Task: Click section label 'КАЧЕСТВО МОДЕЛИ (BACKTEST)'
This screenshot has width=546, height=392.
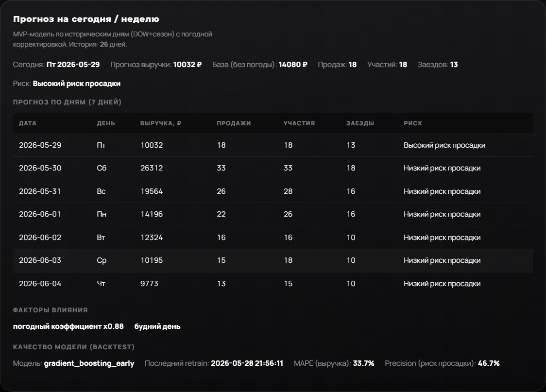Action: (x=74, y=347)
